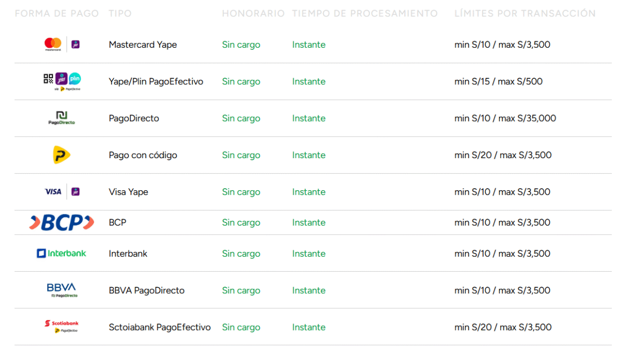Screen dimensions: 644x350
Task: Click the Interbank row limits text
Action: [x=502, y=254]
